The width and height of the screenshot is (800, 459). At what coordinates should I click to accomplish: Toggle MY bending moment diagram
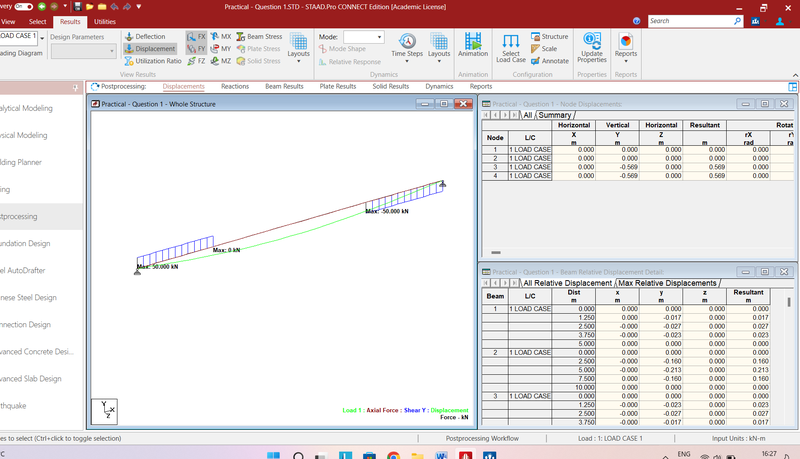click(221, 48)
